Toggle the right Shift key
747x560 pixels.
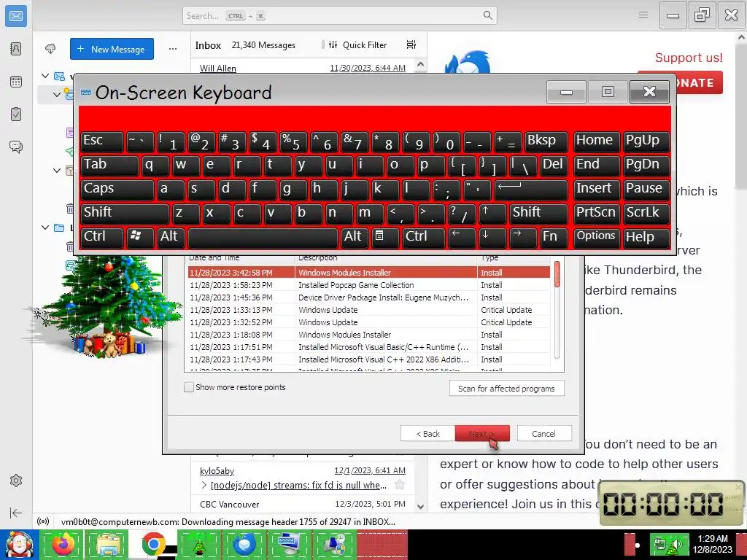click(x=538, y=213)
